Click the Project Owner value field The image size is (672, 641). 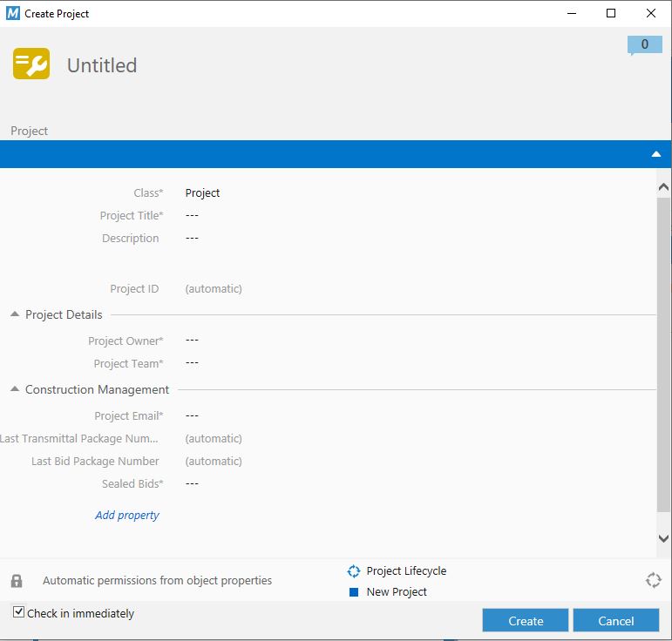(x=193, y=341)
